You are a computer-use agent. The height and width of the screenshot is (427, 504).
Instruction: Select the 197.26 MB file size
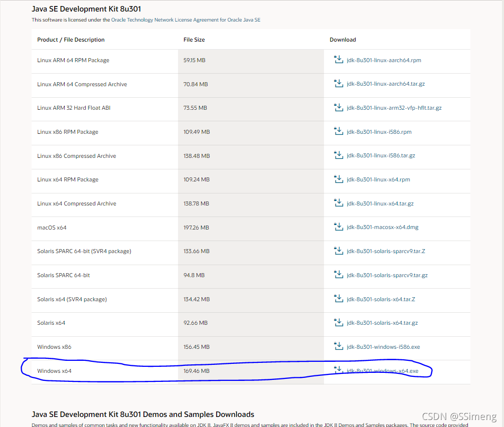tap(197, 228)
